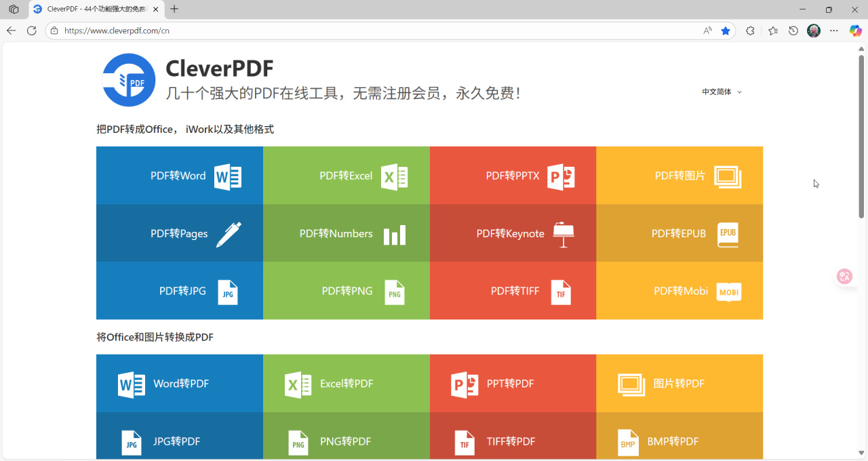Click the TIF file icon in TIFF转PDF tile

coord(465,443)
